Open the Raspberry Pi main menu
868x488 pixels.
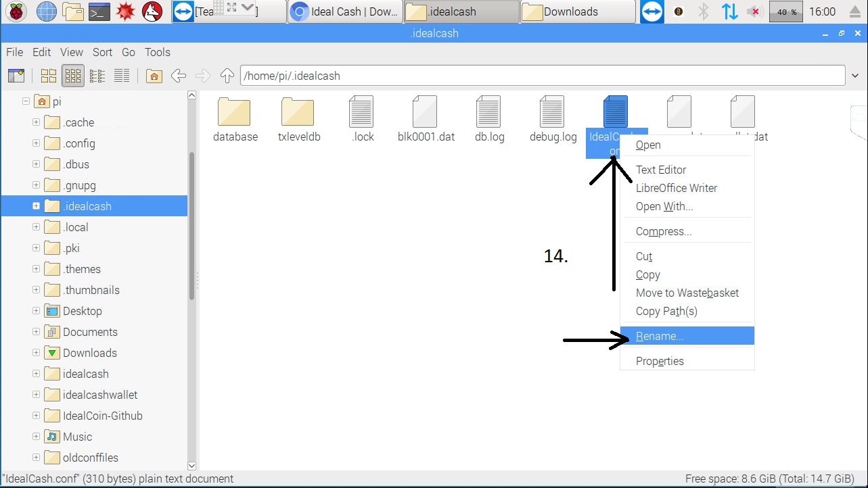click(x=16, y=11)
